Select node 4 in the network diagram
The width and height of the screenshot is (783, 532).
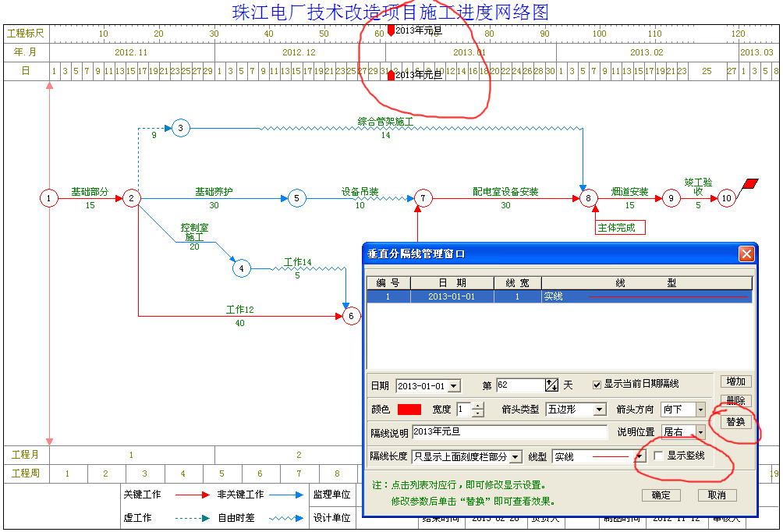(x=241, y=268)
